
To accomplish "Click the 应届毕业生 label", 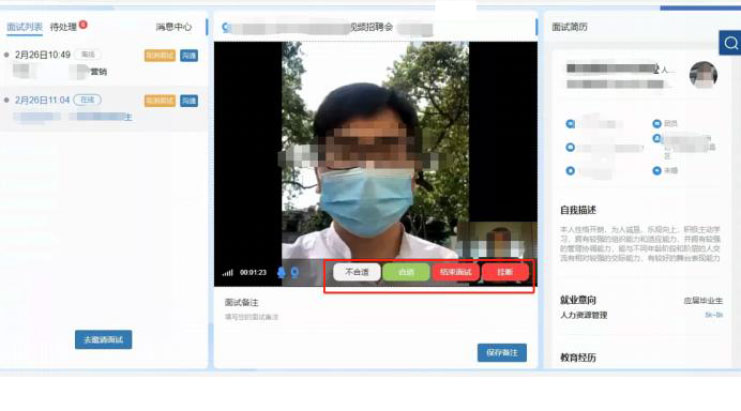I will pyautogui.click(x=703, y=300).
